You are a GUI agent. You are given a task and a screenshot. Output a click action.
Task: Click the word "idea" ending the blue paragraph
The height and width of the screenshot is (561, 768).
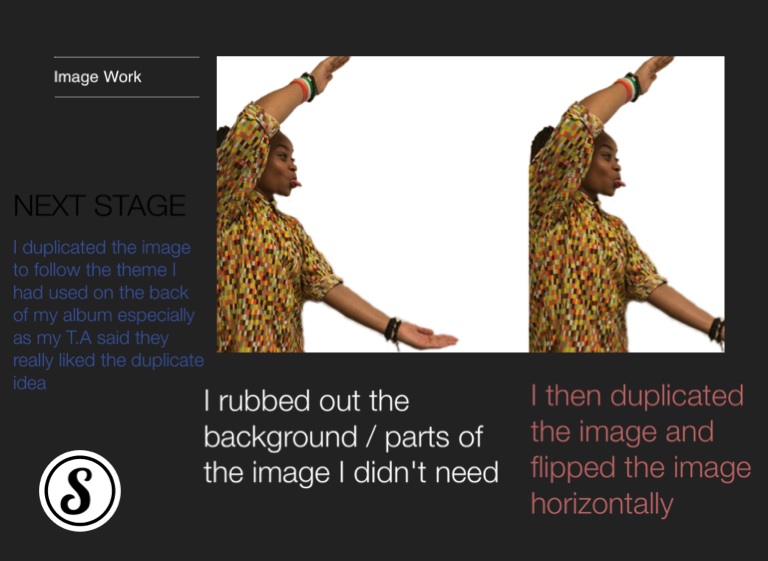tap(30, 383)
